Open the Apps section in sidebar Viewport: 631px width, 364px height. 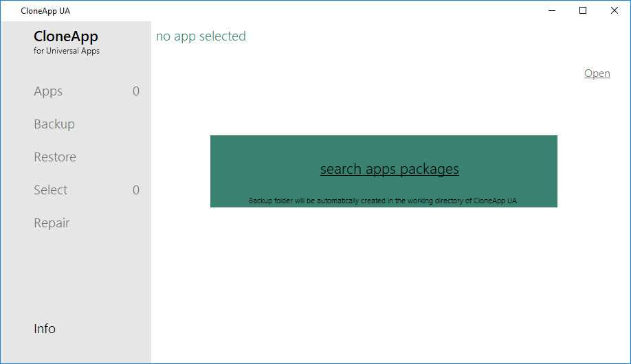click(48, 91)
